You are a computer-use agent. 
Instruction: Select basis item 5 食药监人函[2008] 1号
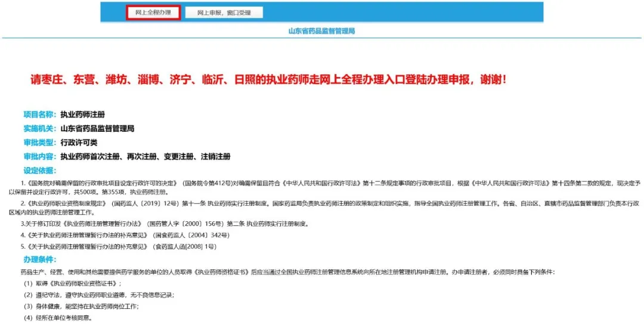tap(118, 247)
